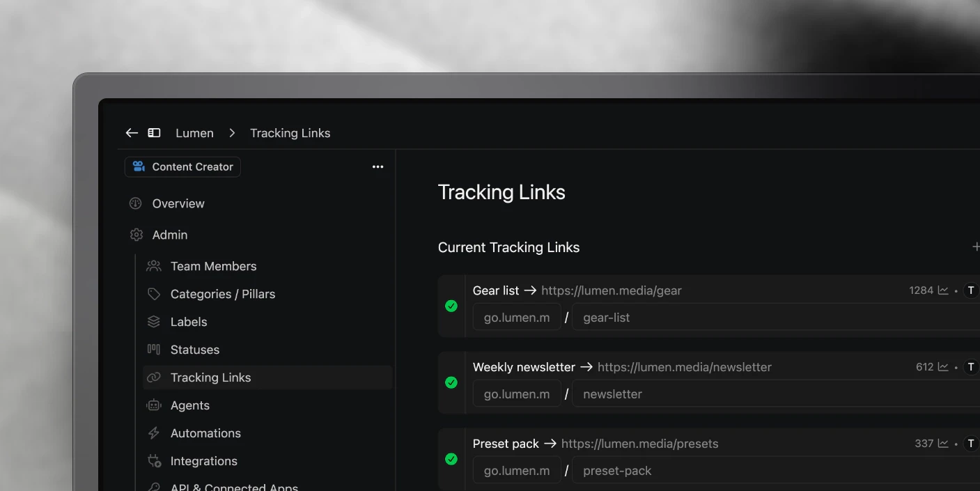
Task: Click the Overview gauge icon
Action: pos(136,203)
